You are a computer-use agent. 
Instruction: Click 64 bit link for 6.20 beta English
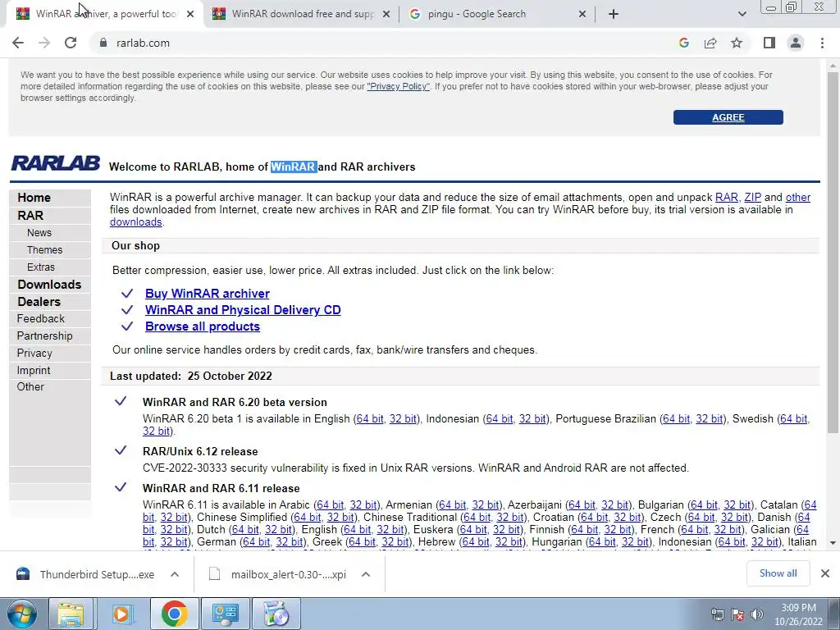[370, 419]
